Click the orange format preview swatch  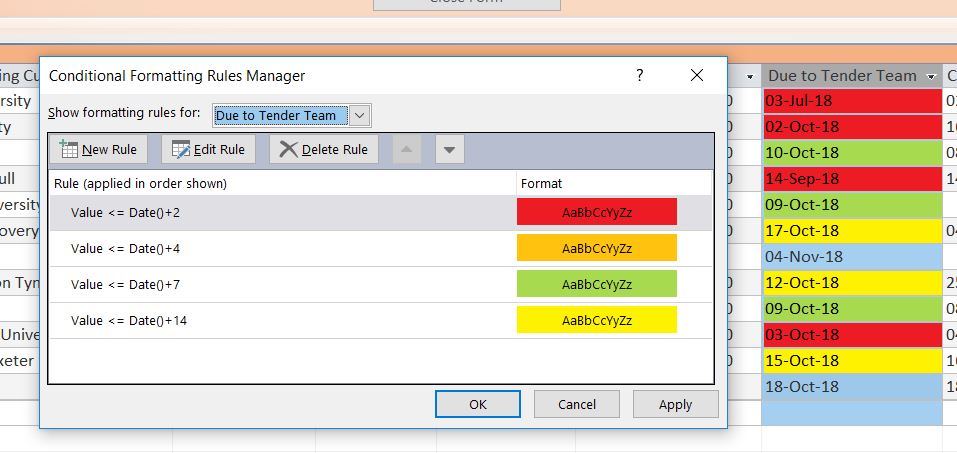(x=596, y=248)
